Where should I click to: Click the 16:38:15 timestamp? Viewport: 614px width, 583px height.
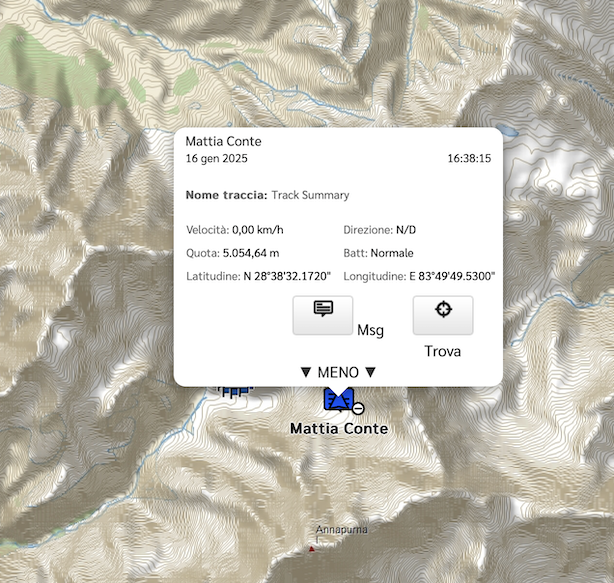(469, 159)
